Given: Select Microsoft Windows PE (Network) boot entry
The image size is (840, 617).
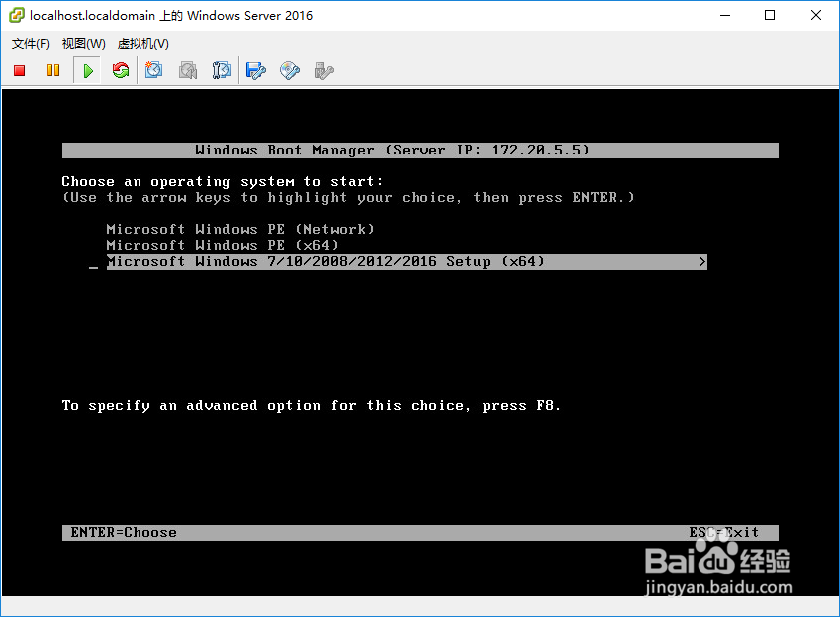Looking at the screenshot, I should coord(239,229).
